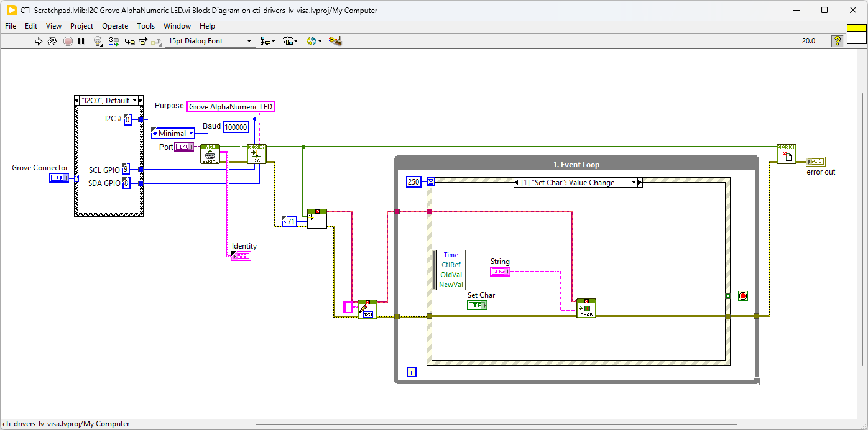
Task: Select the VISA Serial subVI node
Action: (x=210, y=154)
